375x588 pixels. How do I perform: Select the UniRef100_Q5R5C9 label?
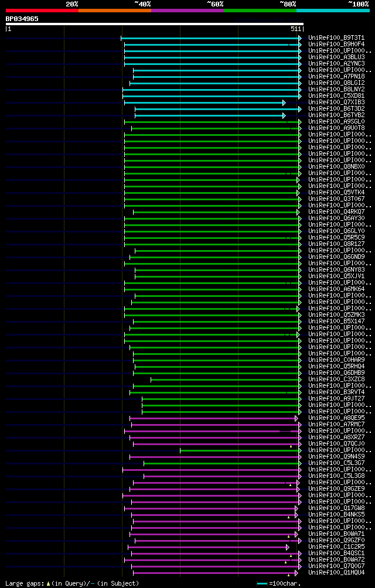click(x=336, y=238)
